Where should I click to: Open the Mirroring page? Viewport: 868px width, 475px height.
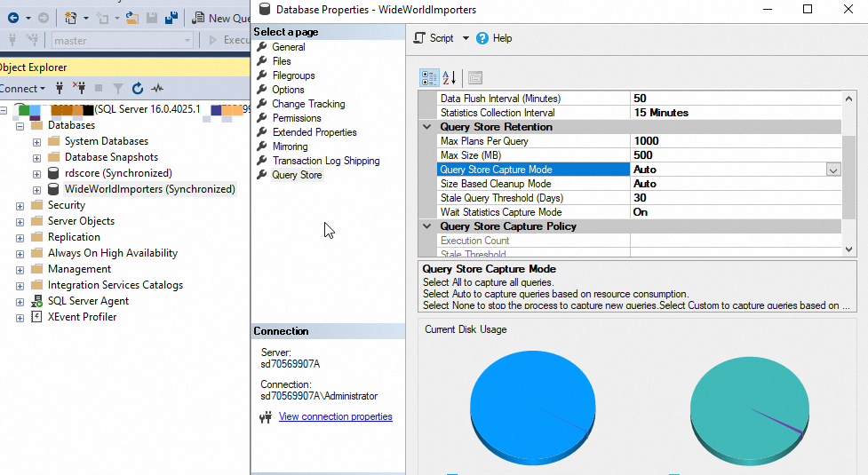(x=290, y=146)
